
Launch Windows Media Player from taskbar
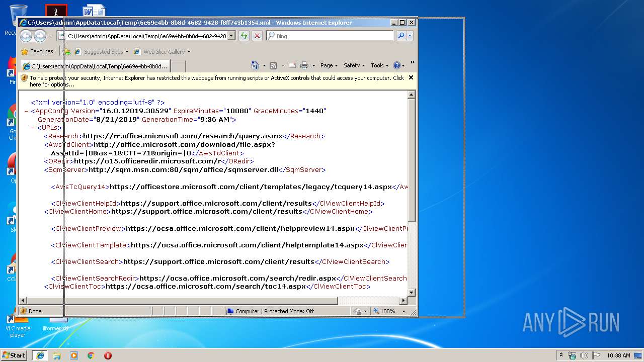point(74,355)
